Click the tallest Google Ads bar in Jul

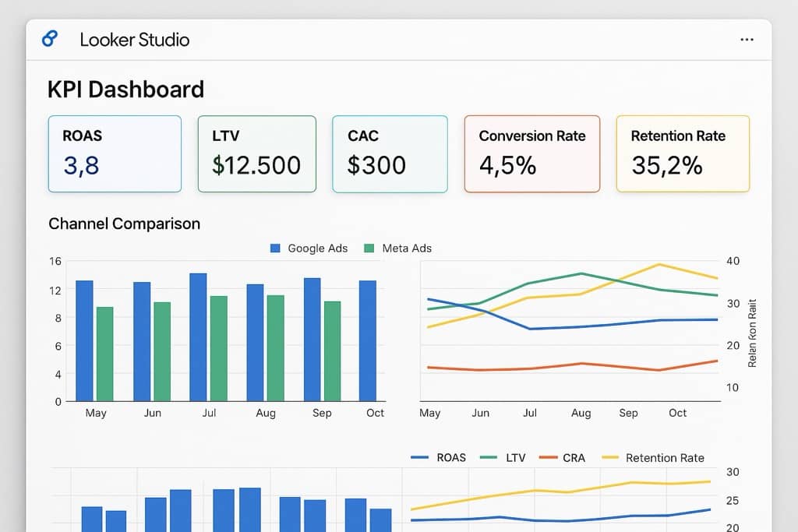[x=198, y=338]
